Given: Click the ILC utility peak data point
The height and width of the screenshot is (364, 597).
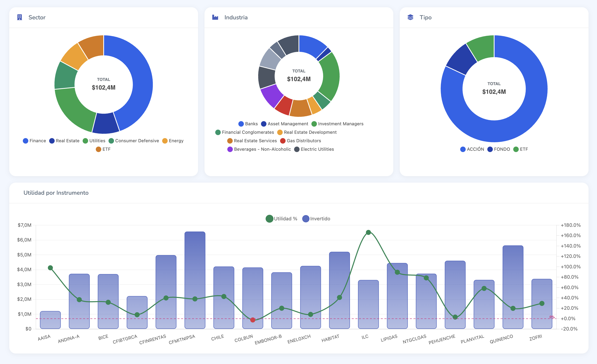Looking at the screenshot, I should coord(368,232).
